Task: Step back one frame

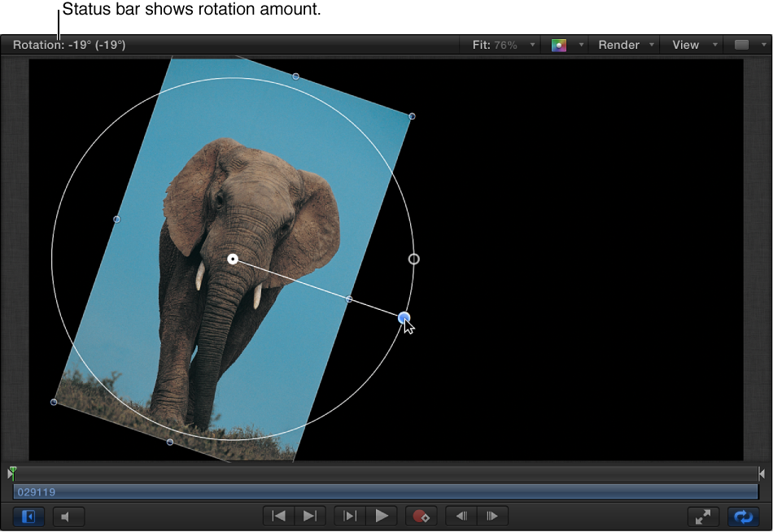Action: [460, 516]
